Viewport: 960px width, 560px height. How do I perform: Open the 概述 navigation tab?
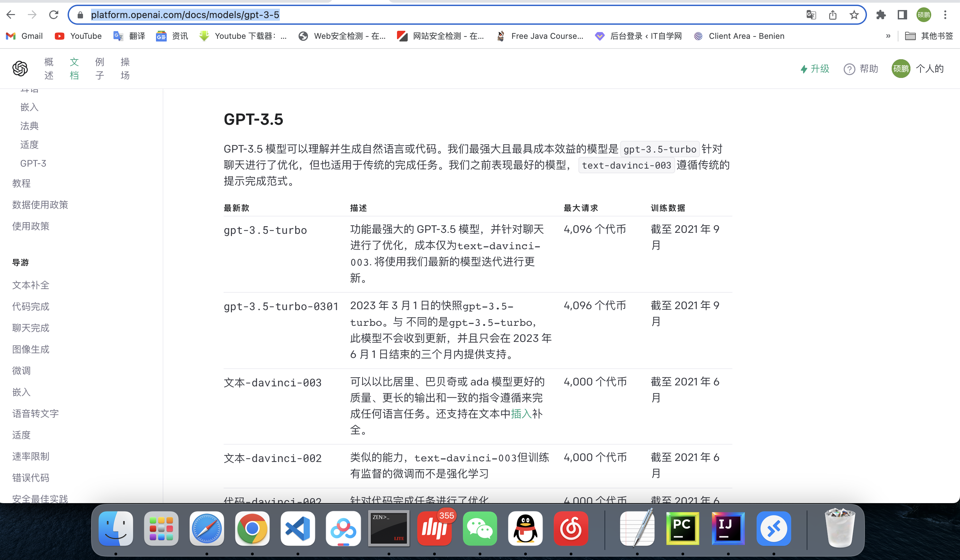(x=49, y=69)
